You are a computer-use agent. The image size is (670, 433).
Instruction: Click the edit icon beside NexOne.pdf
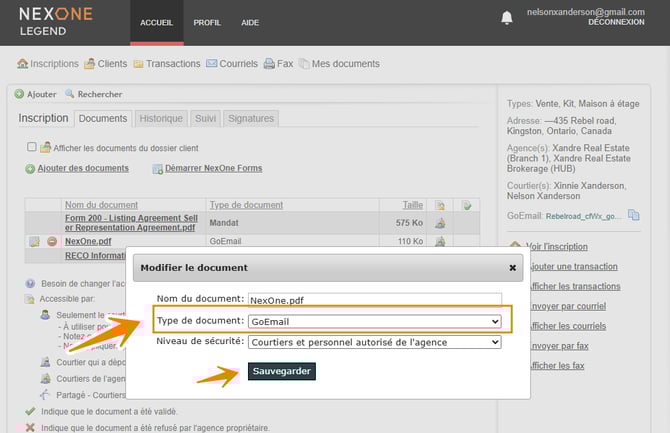pyautogui.click(x=34, y=241)
